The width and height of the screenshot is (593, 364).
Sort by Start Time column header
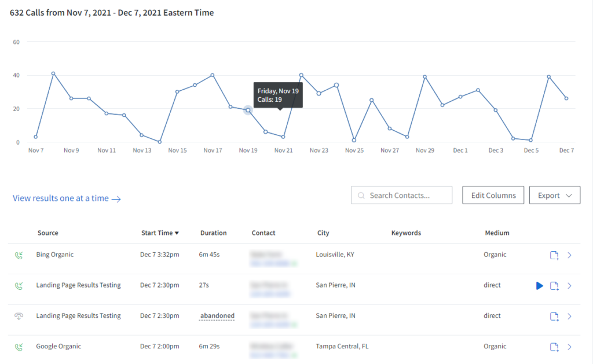click(x=160, y=233)
